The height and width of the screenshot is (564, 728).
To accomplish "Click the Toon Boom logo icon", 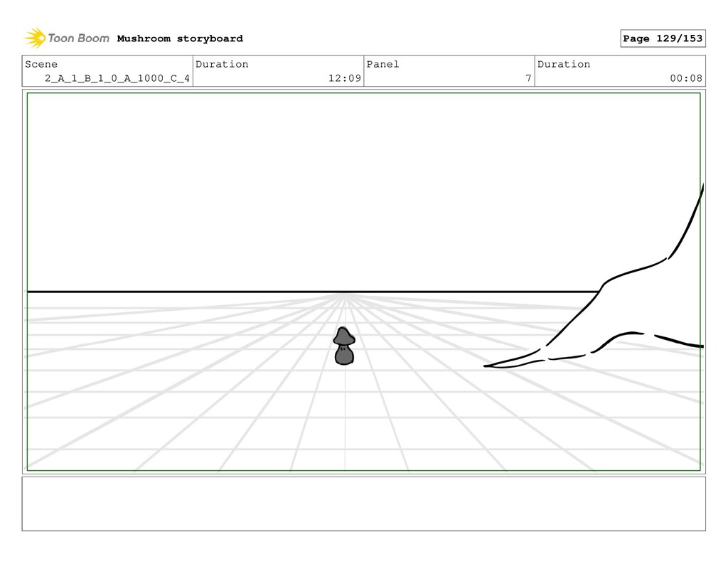I will coord(35,38).
